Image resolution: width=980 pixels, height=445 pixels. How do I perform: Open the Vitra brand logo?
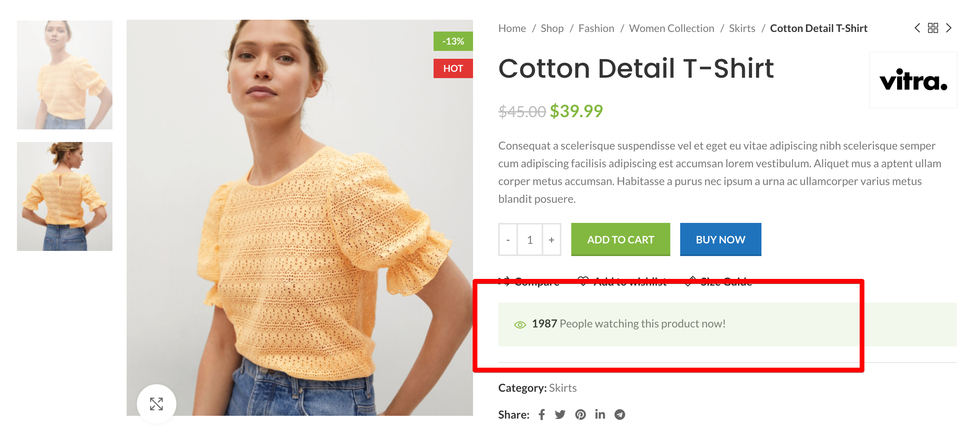pos(913,80)
